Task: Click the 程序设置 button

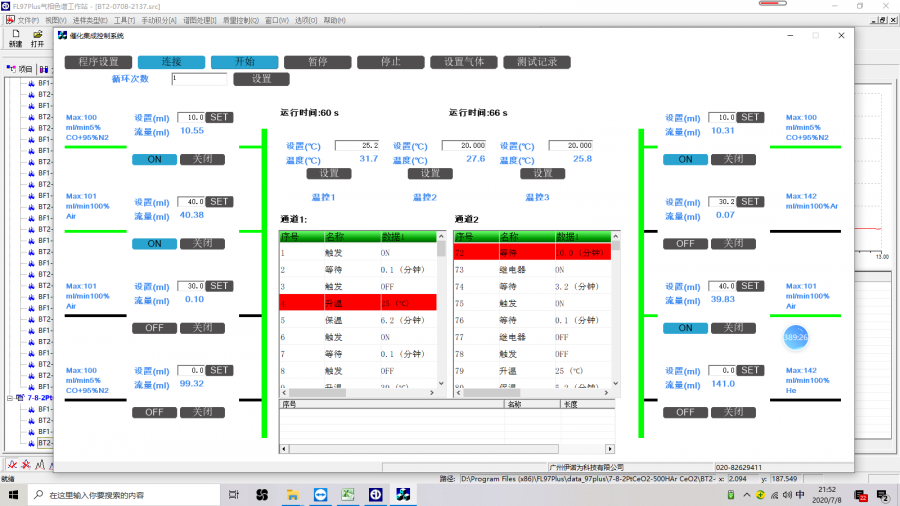Action: click(98, 62)
